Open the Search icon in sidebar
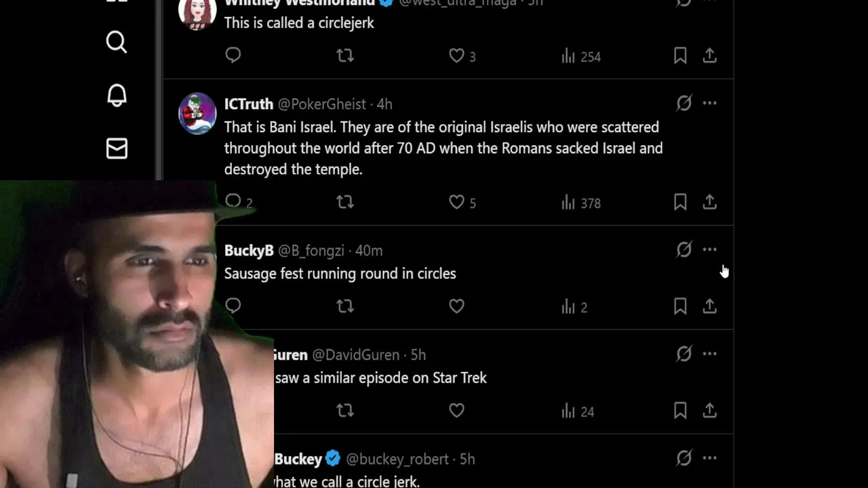This screenshot has width=868, height=488. coord(117,42)
